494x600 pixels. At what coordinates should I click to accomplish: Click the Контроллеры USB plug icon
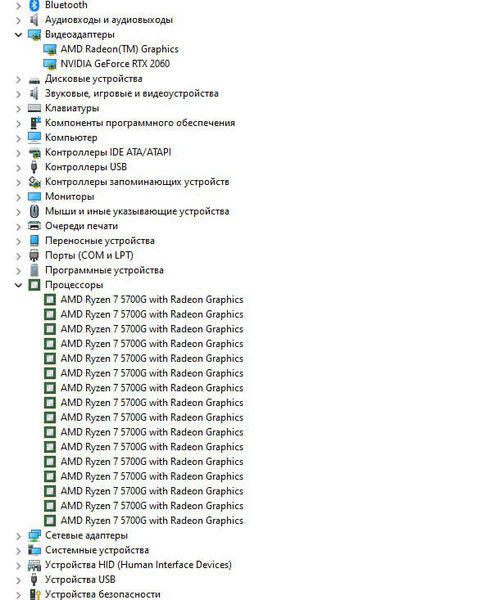(34, 167)
